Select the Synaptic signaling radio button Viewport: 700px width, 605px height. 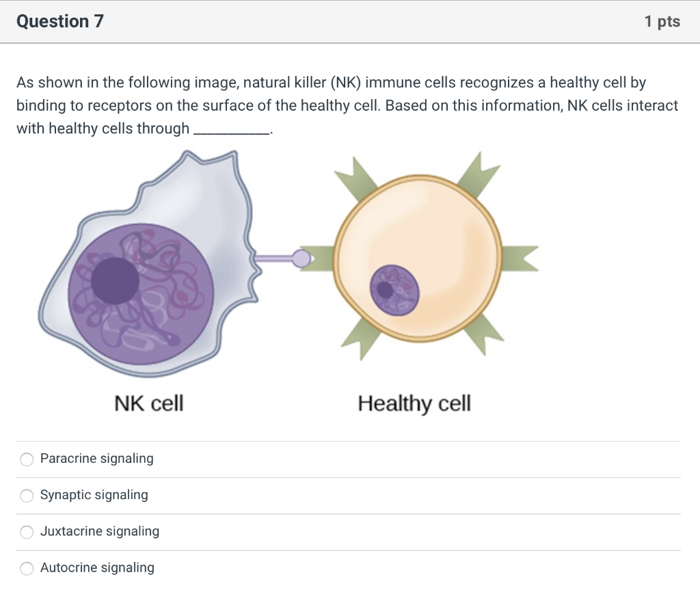tap(26, 496)
